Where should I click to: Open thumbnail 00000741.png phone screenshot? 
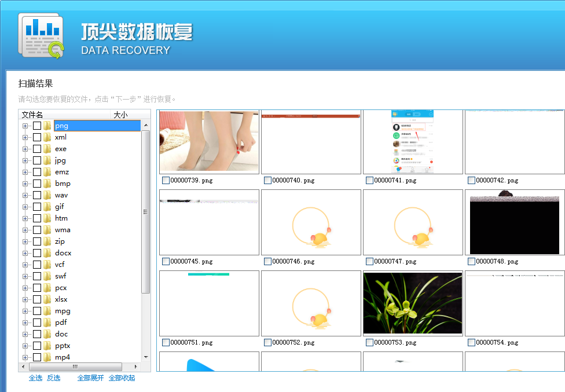[x=413, y=142]
